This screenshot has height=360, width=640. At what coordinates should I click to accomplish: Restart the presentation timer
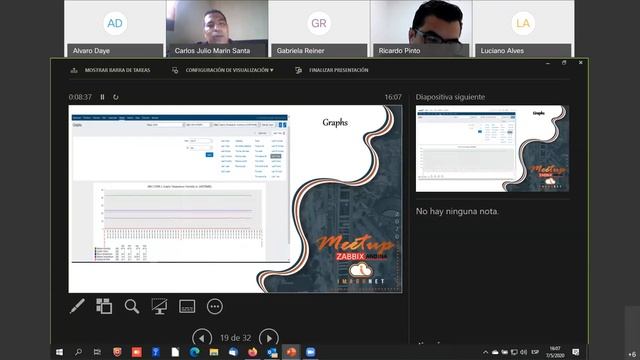[x=116, y=97]
